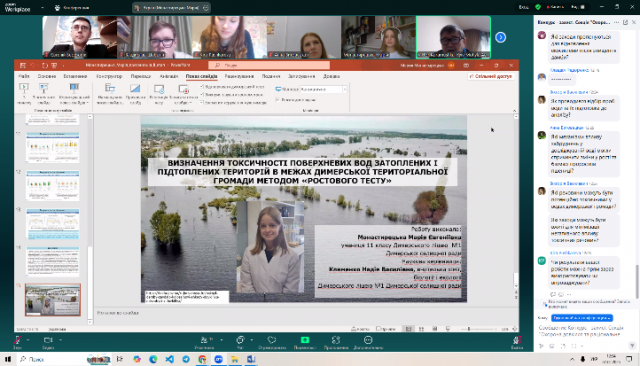Click the green encryption shield icon
This screenshot has width=640, height=366.
tap(538, 7)
